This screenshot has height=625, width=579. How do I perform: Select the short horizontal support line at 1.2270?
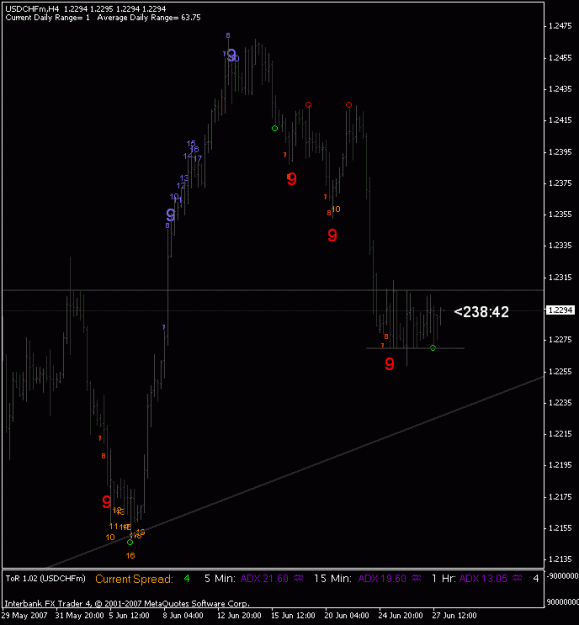click(x=415, y=348)
